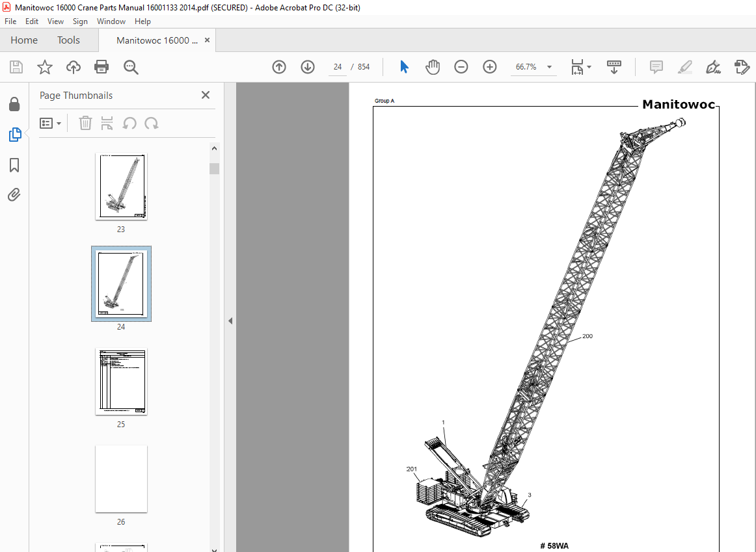Rotate pages counterclockwise
This screenshot has width=756, height=552.
point(129,124)
